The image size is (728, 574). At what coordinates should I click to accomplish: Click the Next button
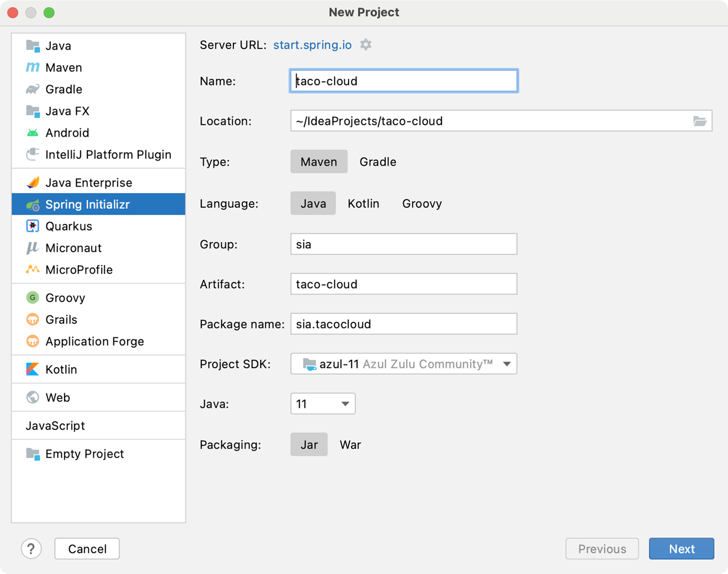682,549
